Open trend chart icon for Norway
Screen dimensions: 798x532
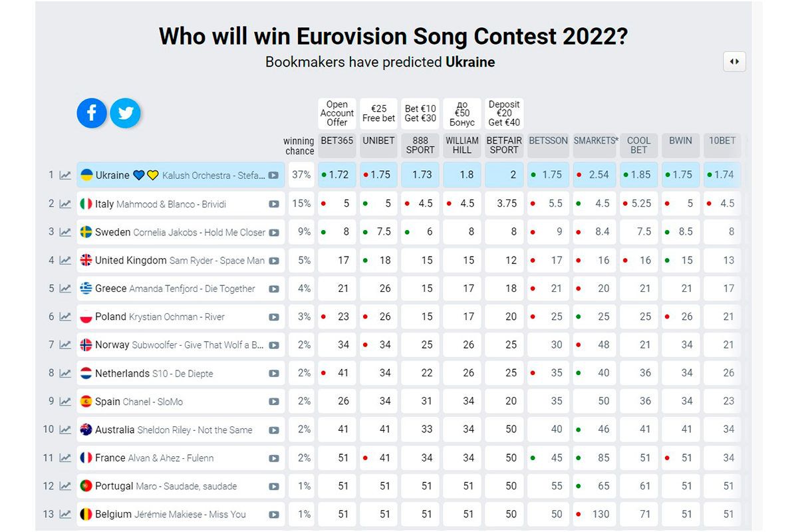[65, 345]
